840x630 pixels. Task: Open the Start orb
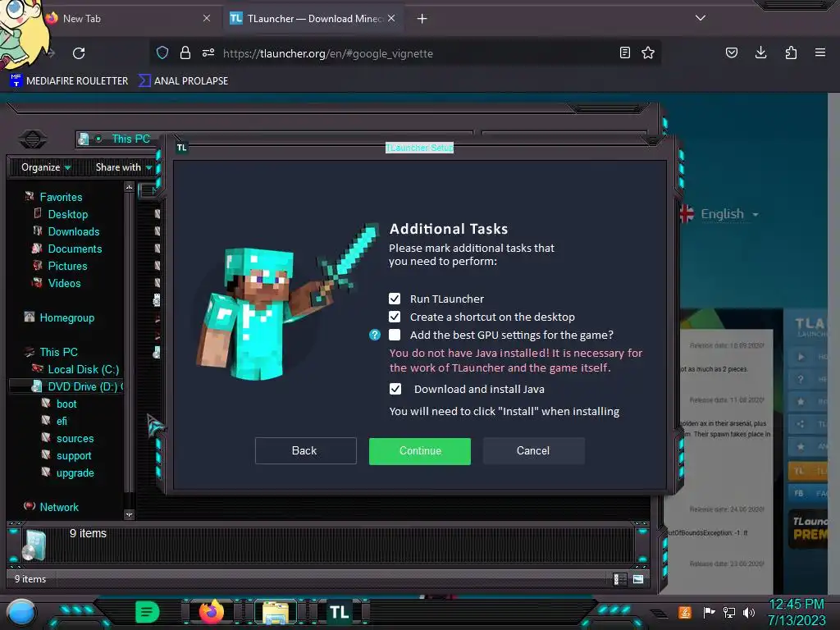[x=21, y=612]
